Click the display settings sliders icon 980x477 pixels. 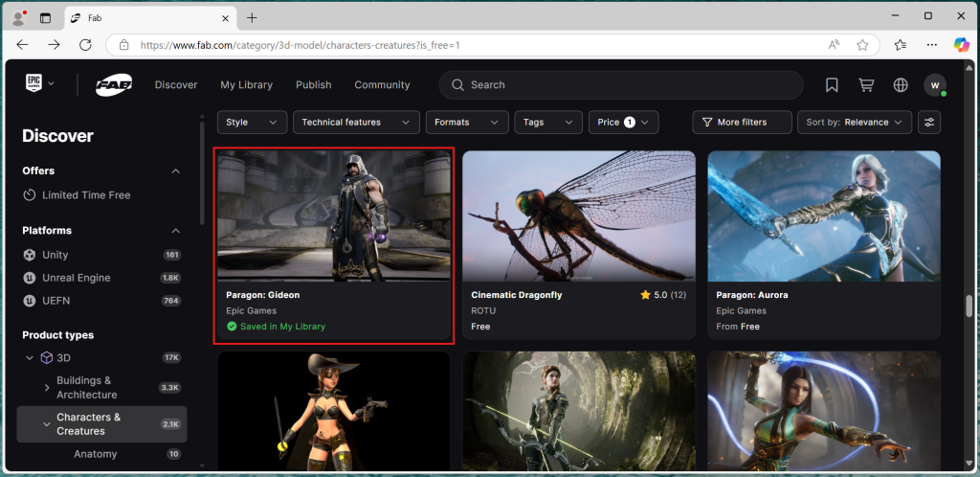coord(928,123)
